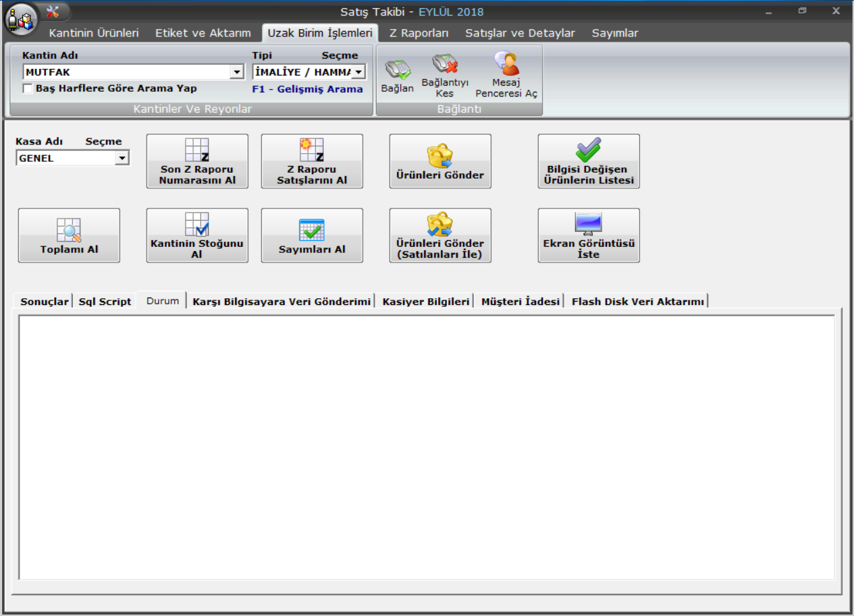Click the application orb button in title bar

20,19
